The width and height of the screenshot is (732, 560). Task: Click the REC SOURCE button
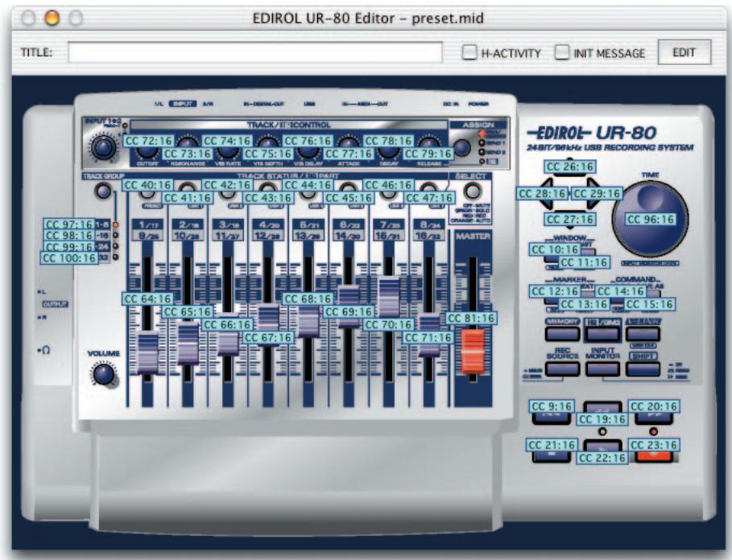562,369
